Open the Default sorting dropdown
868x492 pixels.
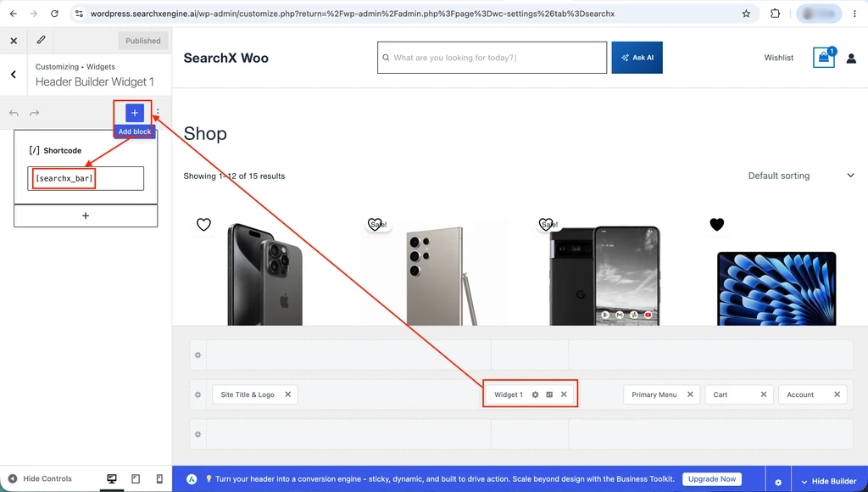tap(801, 176)
